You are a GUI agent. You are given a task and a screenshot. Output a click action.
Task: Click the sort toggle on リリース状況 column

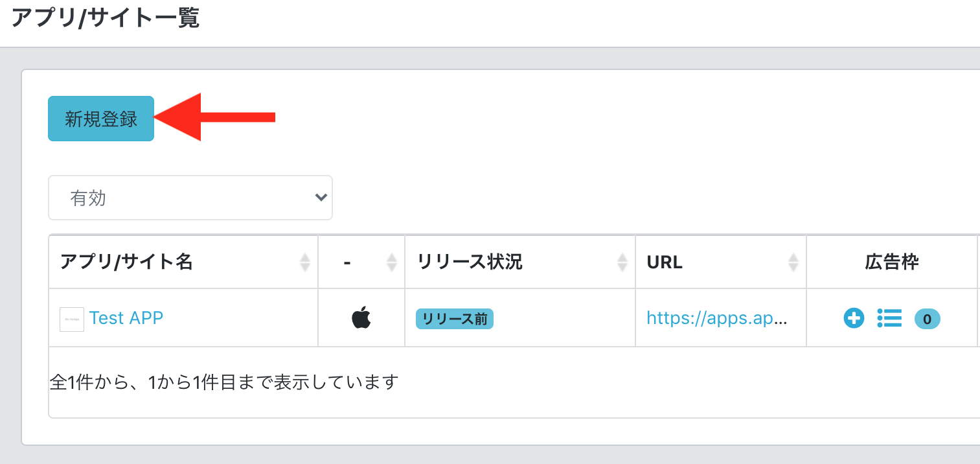tap(622, 262)
